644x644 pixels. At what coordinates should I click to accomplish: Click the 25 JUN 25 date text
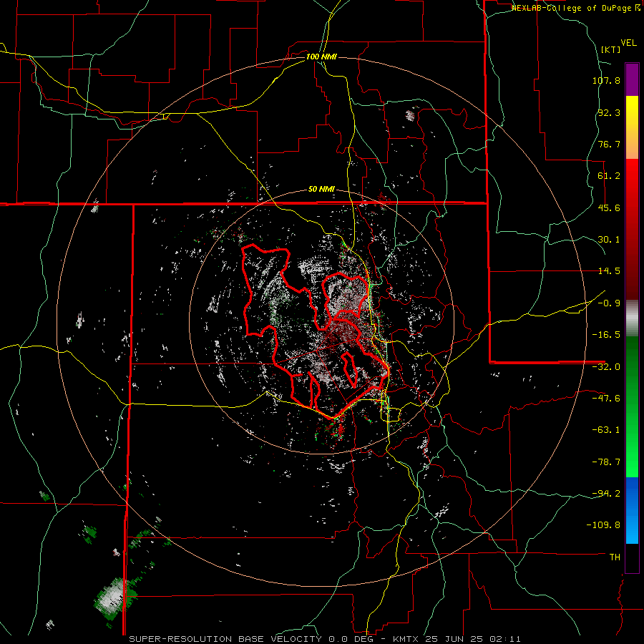454,639
